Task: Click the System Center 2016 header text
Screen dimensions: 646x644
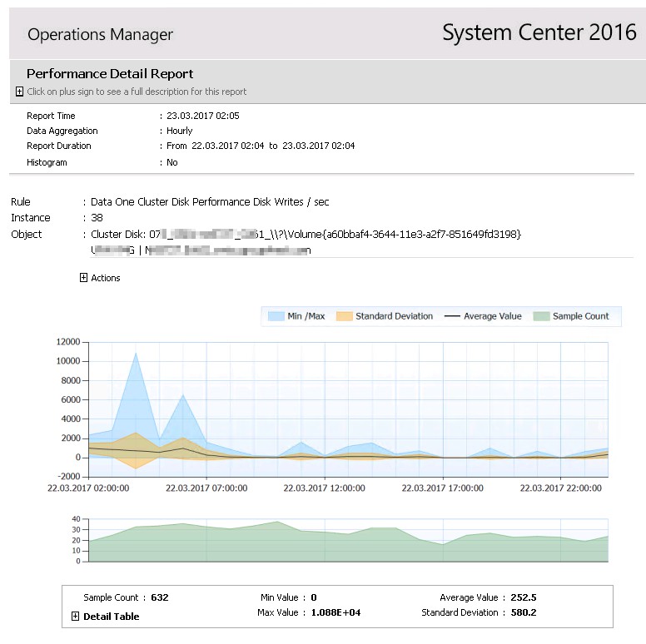Action: [x=539, y=32]
